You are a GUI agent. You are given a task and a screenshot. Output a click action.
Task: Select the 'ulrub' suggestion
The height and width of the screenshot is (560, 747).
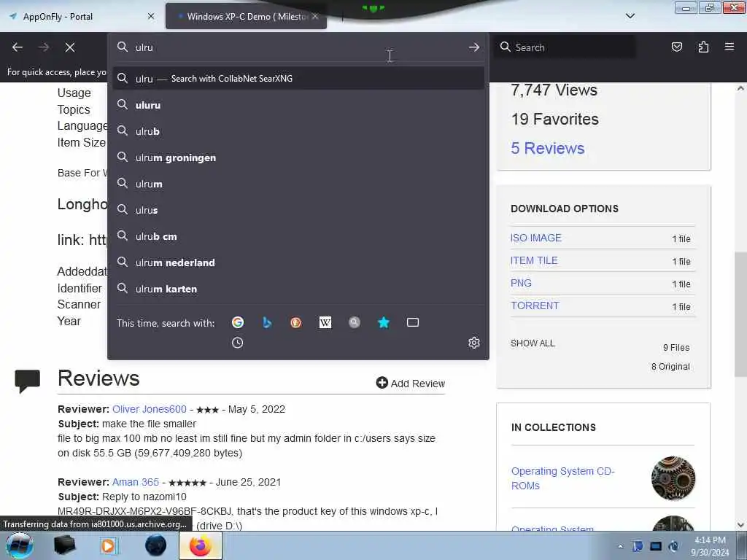pos(298,131)
